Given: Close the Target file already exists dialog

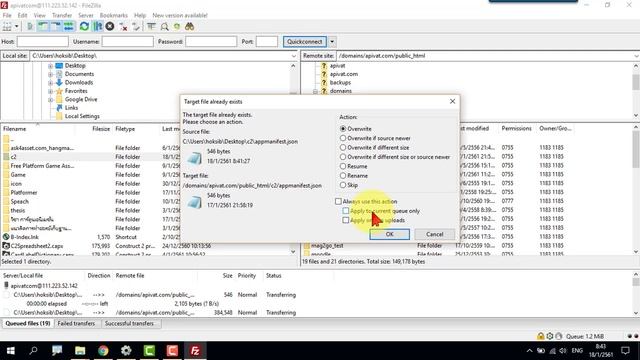Looking at the screenshot, I should click(452, 101).
